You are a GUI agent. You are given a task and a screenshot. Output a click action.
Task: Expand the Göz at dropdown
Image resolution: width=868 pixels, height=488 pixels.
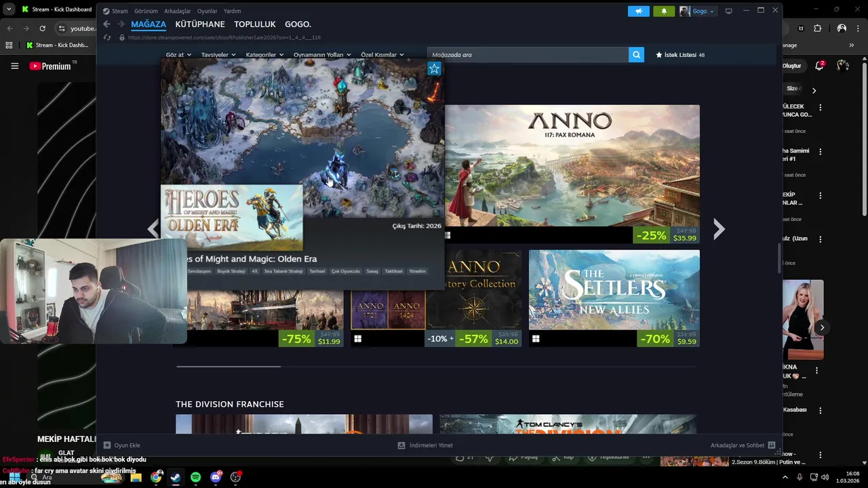(x=178, y=55)
